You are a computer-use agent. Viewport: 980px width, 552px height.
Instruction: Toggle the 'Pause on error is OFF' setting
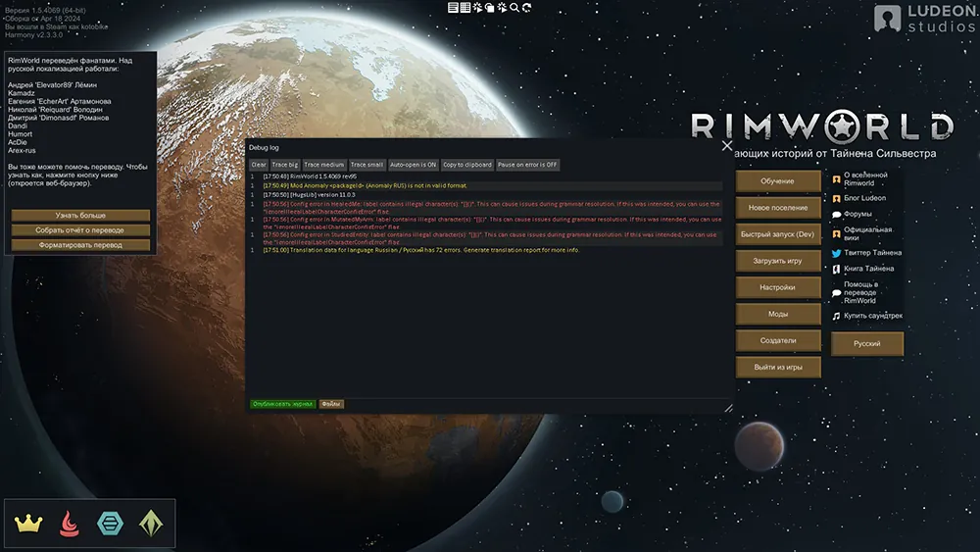coord(527,165)
